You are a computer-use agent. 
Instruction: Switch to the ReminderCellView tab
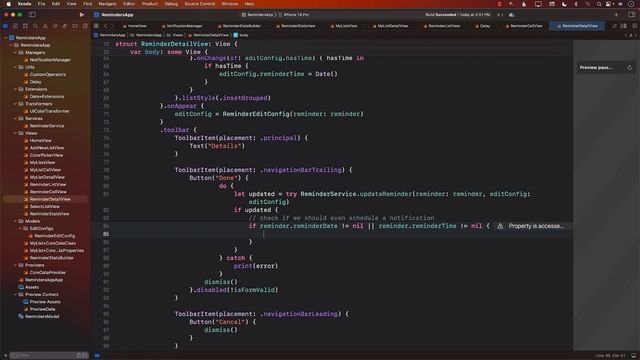pyautogui.click(x=524, y=26)
